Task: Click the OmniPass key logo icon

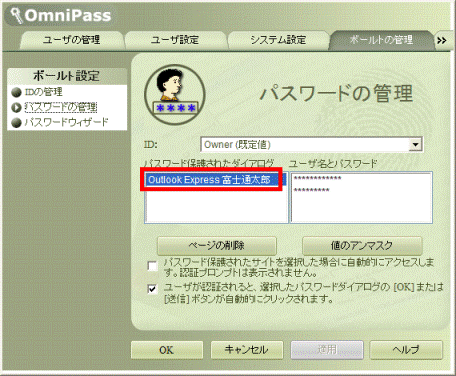Action: tap(16, 16)
